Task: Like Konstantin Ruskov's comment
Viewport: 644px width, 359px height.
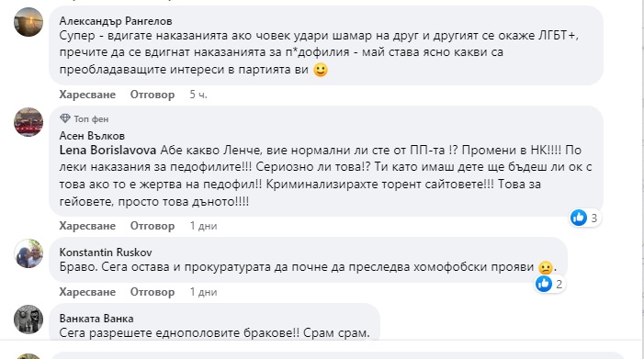Action: coord(87,292)
